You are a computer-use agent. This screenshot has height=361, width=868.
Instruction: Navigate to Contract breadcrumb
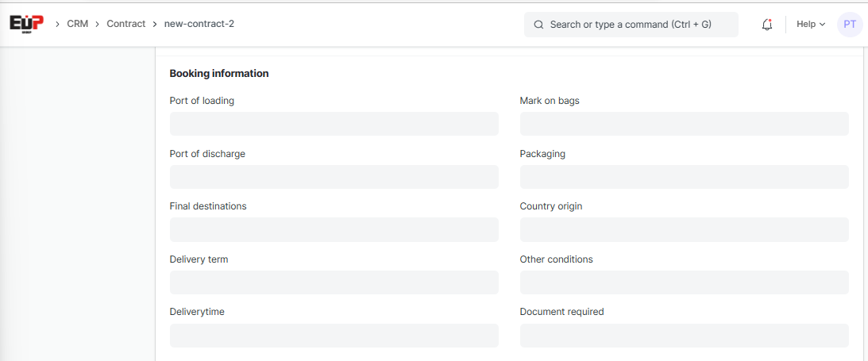[x=125, y=24]
